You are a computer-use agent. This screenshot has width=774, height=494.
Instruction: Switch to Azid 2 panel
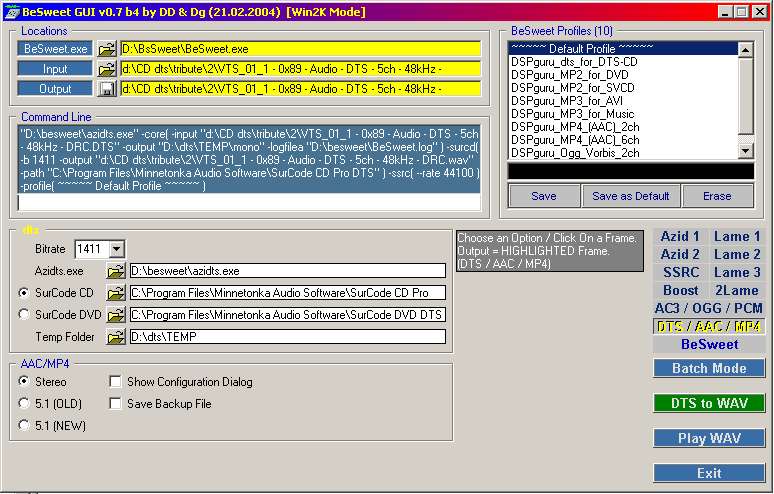tap(680, 254)
